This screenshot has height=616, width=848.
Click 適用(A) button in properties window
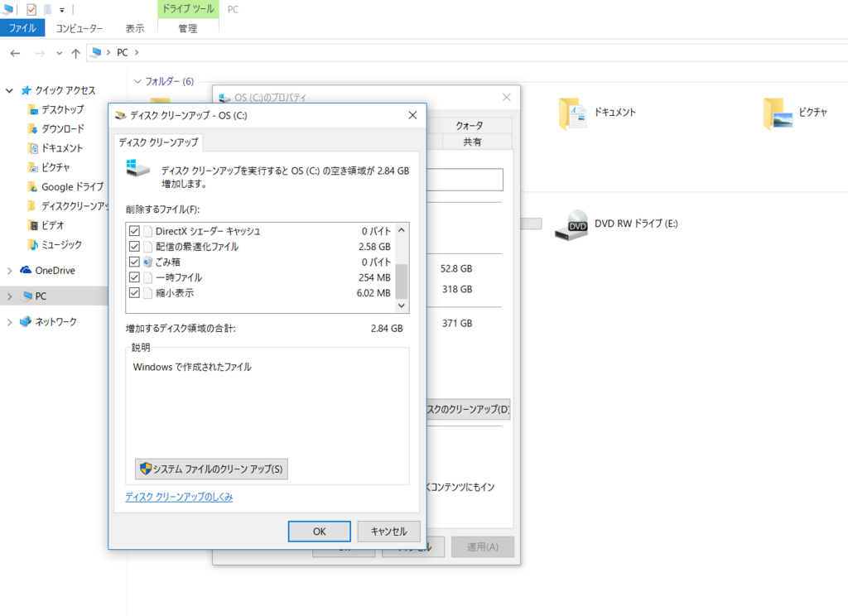(483, 546)
